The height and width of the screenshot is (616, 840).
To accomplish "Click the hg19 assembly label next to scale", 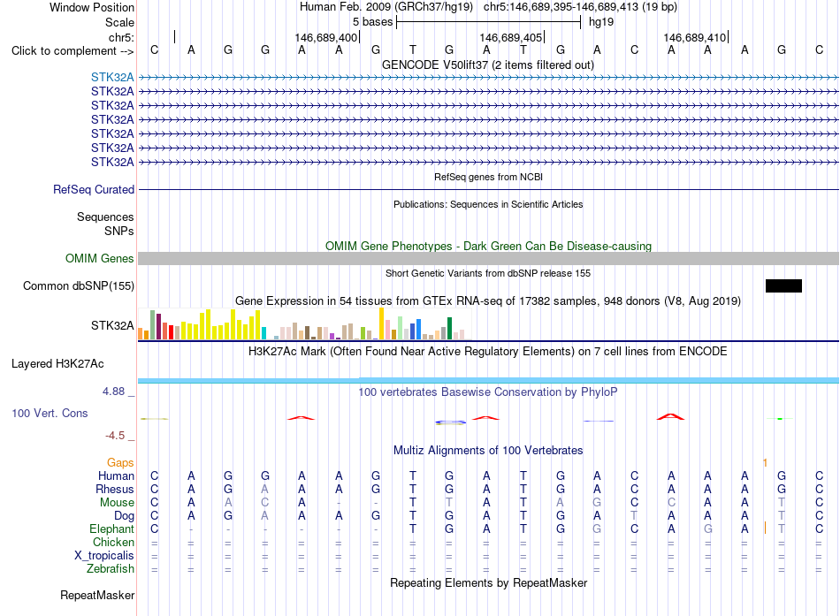I will tap(601, 22).
